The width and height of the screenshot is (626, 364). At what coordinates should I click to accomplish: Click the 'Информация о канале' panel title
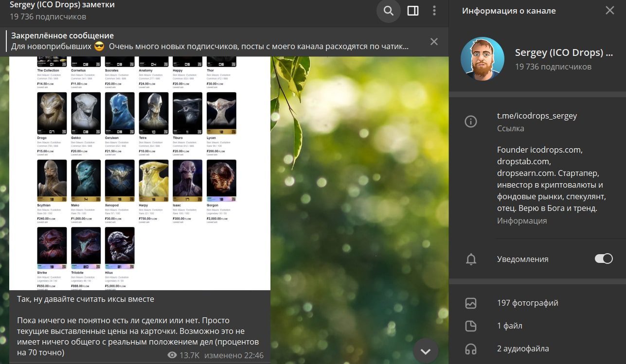click(509, 11)
